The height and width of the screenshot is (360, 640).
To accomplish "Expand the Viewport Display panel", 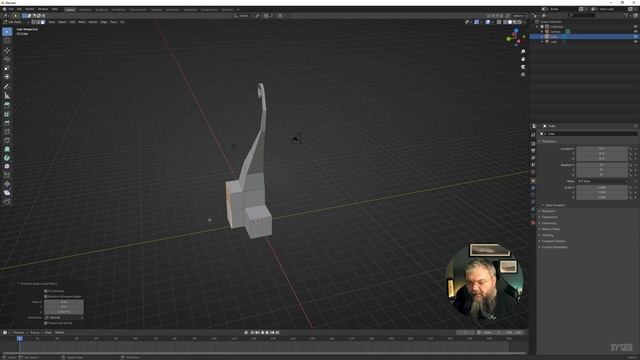I will pyautogui.click(x=553, y=241).
